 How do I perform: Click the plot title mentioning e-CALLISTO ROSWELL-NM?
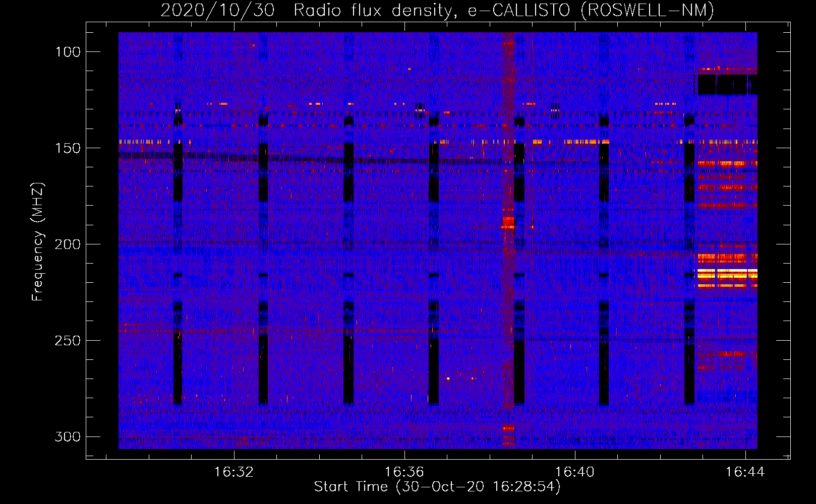click(437, 10)
